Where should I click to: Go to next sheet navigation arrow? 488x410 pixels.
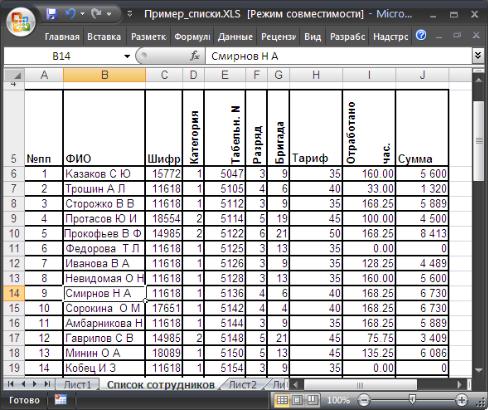click(x=35, y=384)
